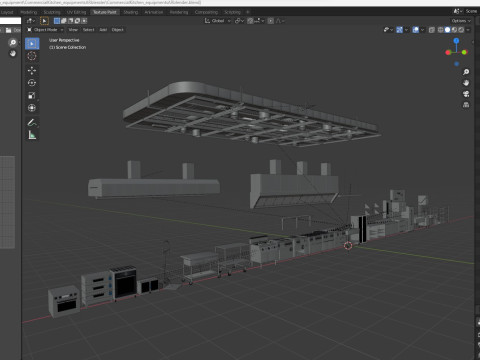The width and height of the screenshot is (480, 360).
Task: Toggle proportional editing button
Action: coord(271,21)
